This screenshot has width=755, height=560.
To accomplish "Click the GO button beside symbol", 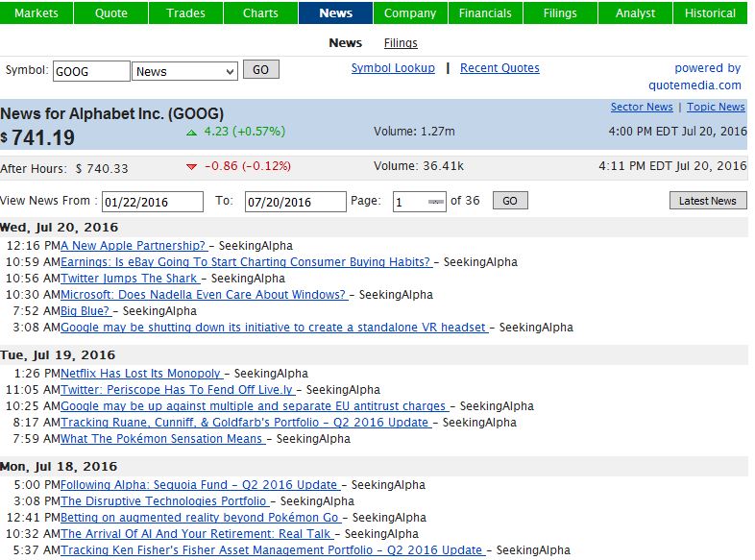I will point(260,70).
